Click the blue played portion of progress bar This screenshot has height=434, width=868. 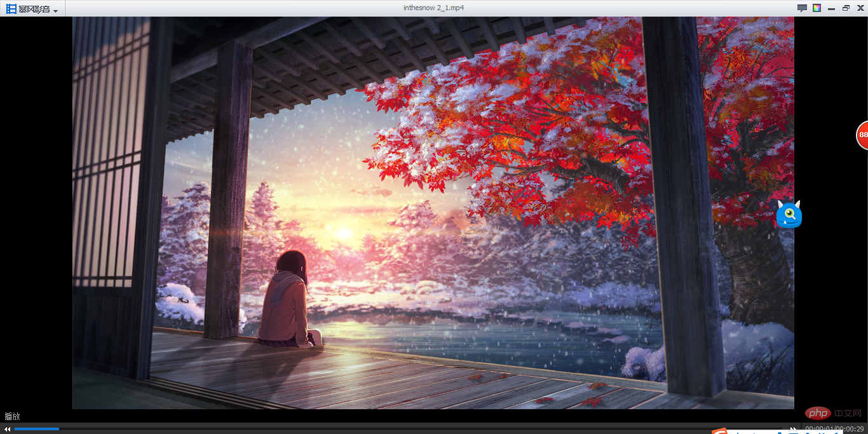(x=36, y=429)
